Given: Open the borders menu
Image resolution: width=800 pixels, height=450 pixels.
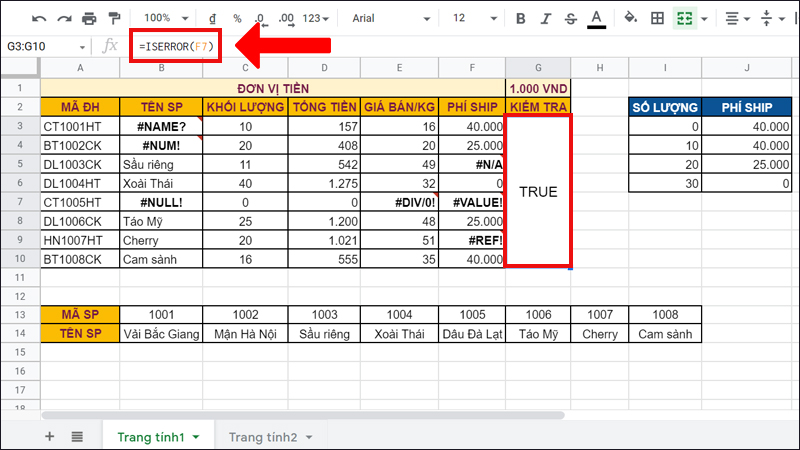Looking at the screenshot, I should [658, 19].
